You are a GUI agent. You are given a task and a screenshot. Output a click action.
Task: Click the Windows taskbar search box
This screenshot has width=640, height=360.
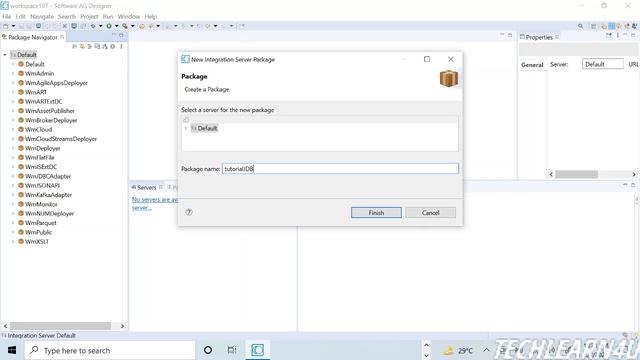[x=110, y=350]
